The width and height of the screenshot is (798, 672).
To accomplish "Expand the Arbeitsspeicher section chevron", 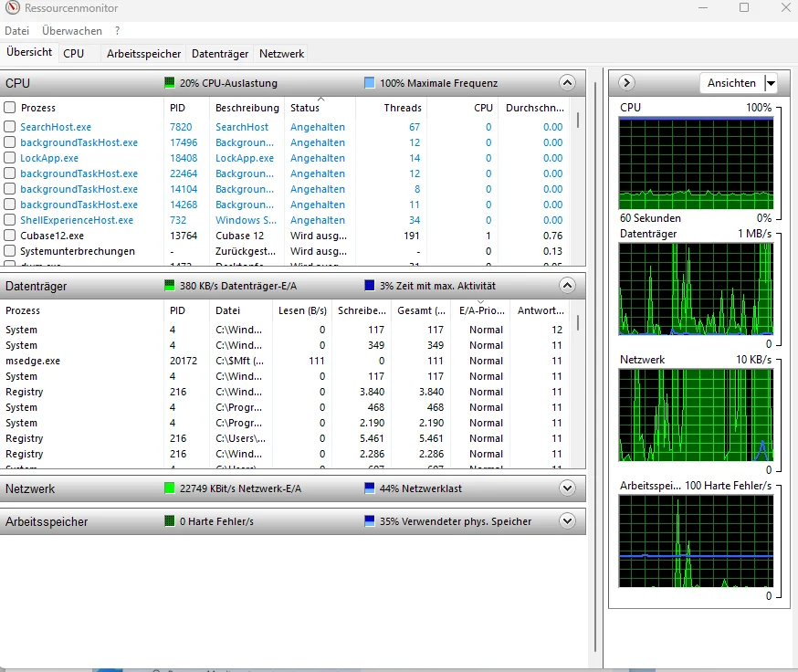I will (567, 520).
